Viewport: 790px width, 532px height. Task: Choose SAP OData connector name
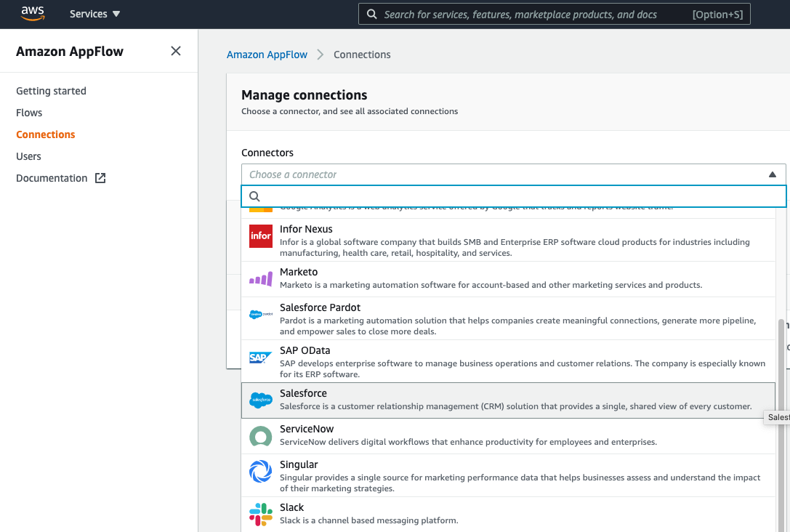coord(305,350)
